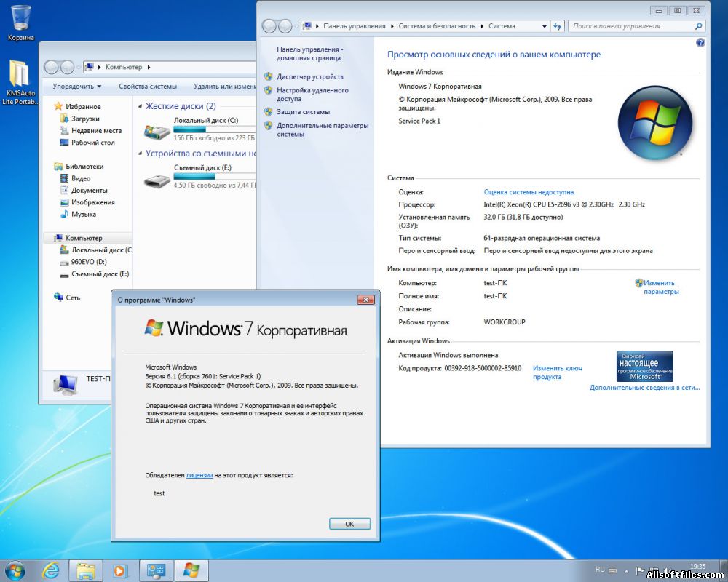This screenshot has height=582, width=728.
Task: Expand the arrow after Компьютер in explorer address bar
Action: pyautogui.click(x=149, y=68)
